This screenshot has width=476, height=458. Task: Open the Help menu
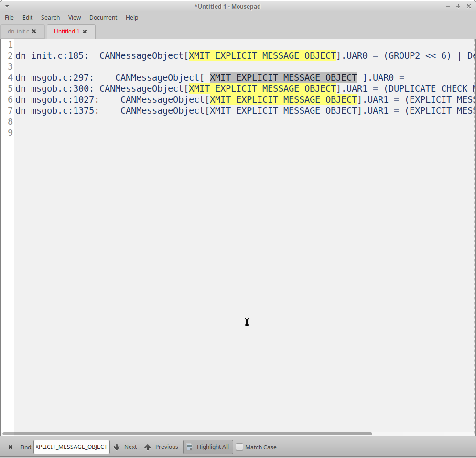point(132,17)
